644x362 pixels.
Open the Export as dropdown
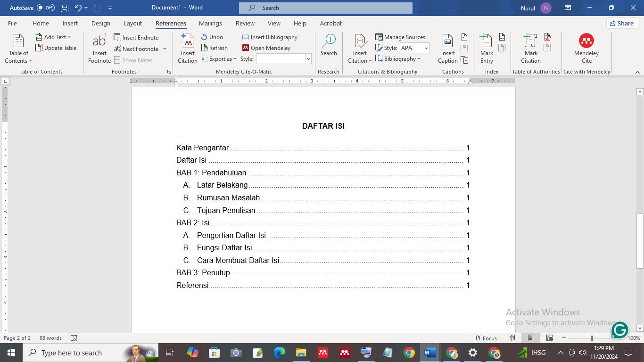point(219,59)
